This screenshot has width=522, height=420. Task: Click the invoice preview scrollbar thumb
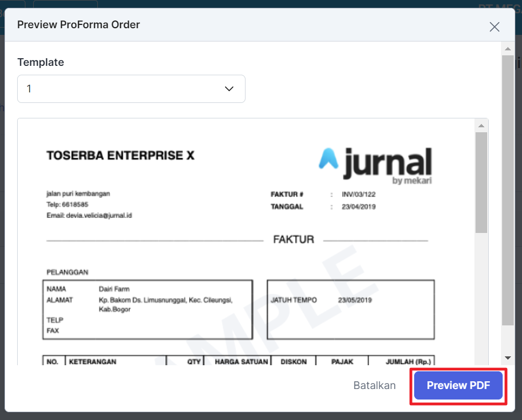(x=481, y=183)
